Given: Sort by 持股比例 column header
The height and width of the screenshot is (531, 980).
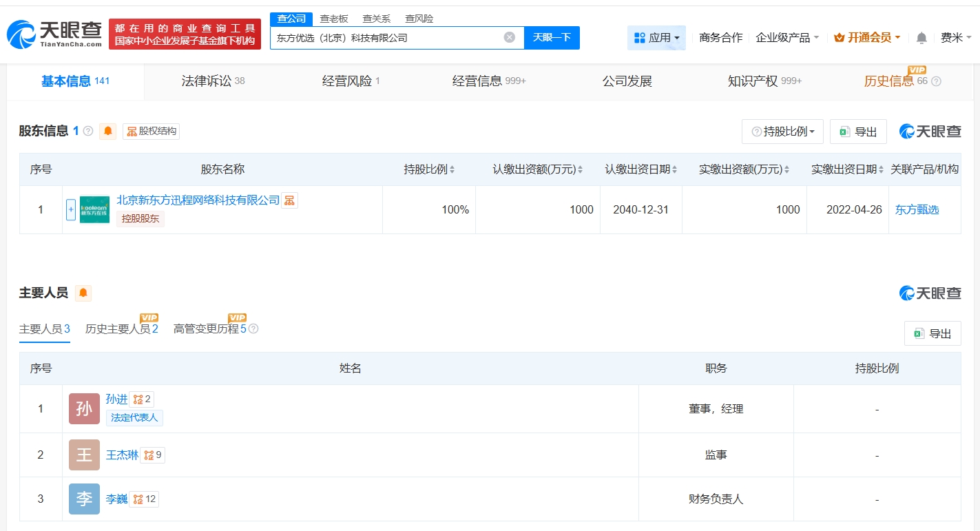Looking at the screenshot, I should (x=429, y=169).
